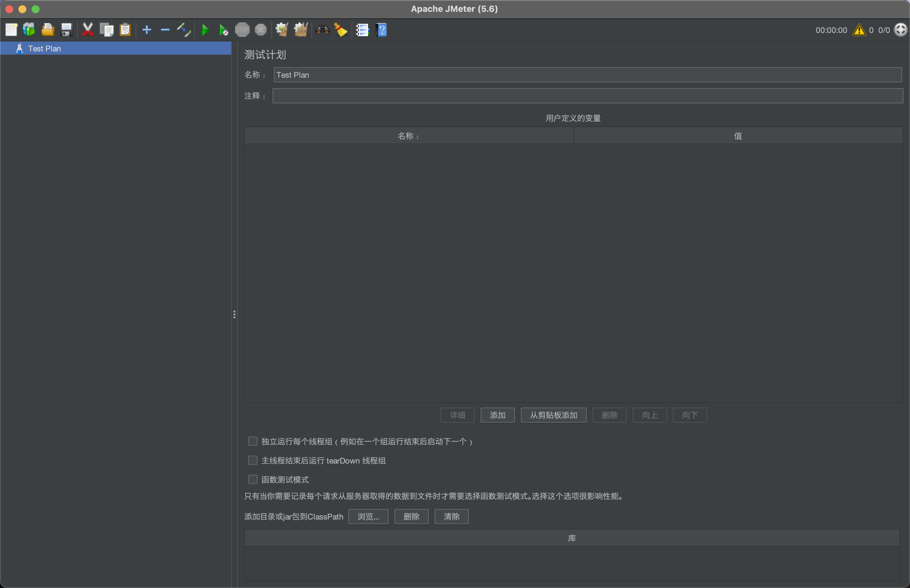Copy the selected element icon

coord(106,30)
